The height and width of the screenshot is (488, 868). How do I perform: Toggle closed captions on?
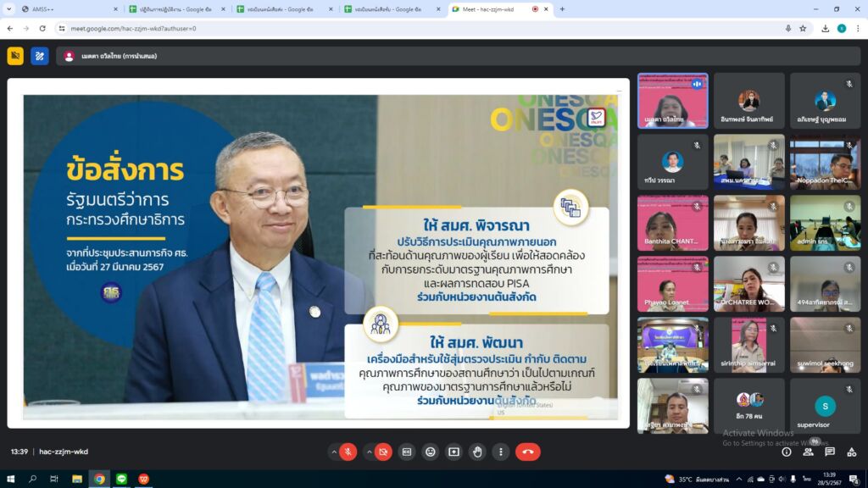(x=407, y=452)
